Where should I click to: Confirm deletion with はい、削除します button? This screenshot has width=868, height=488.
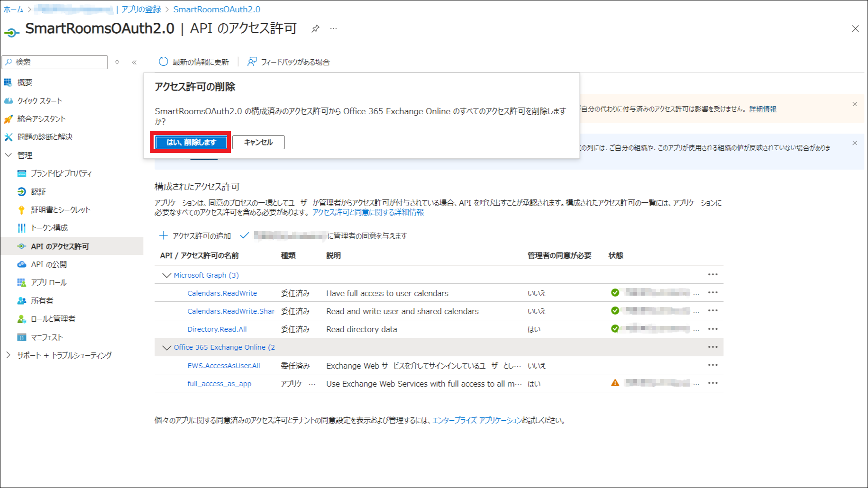click(x=191, y=142)
